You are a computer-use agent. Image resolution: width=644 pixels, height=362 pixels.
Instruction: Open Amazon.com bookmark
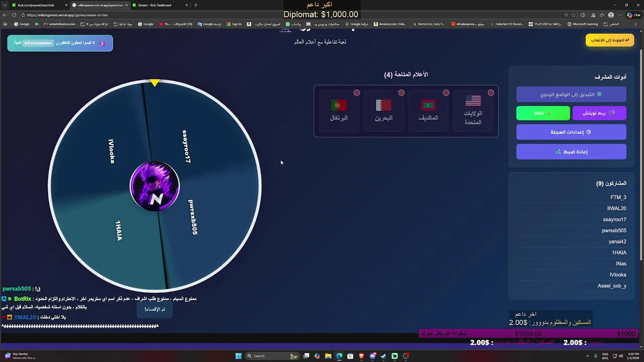pos(390,24)
